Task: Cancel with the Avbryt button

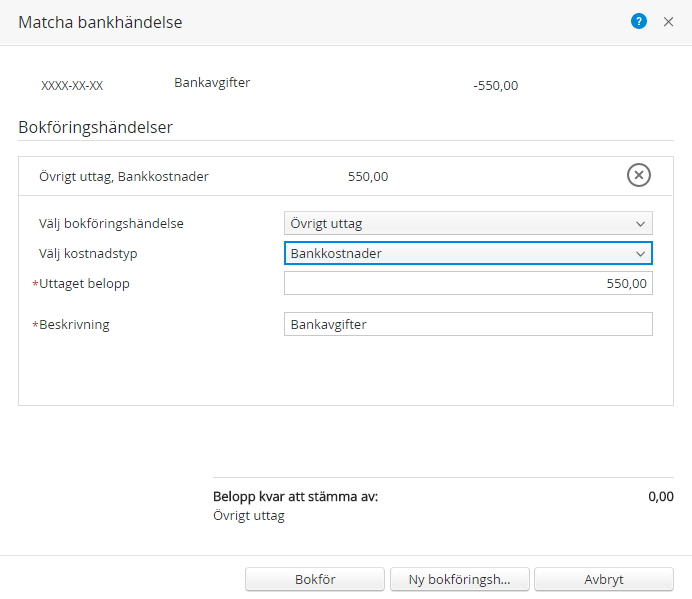Action: [x=604, y=579]
